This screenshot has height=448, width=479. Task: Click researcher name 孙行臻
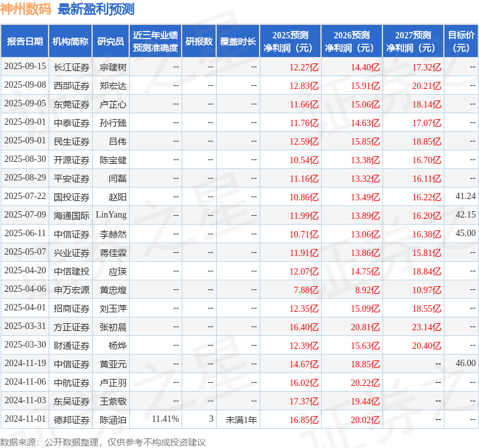coord(113,123)
